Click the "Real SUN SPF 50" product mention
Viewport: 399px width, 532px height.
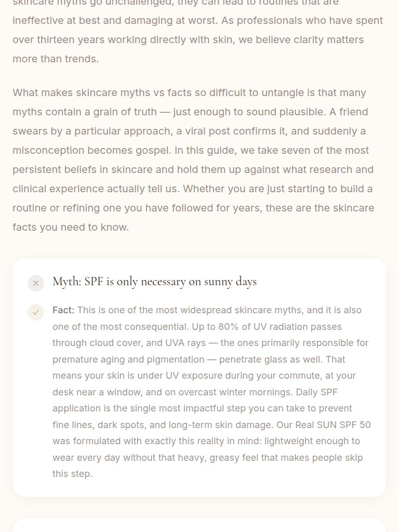[x=333, y=425]
